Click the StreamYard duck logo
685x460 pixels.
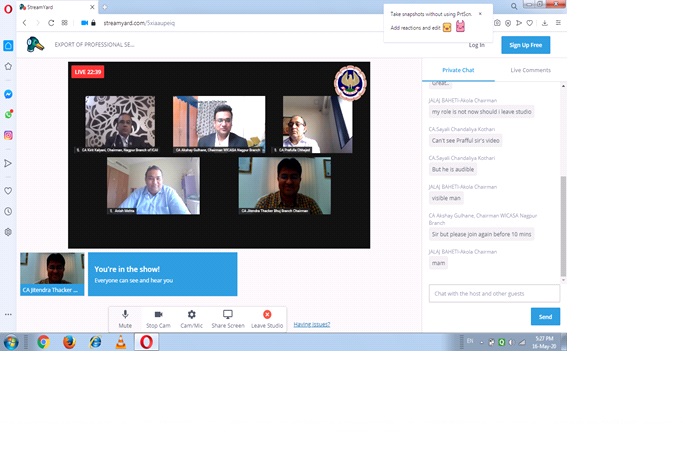pos(35,44)
